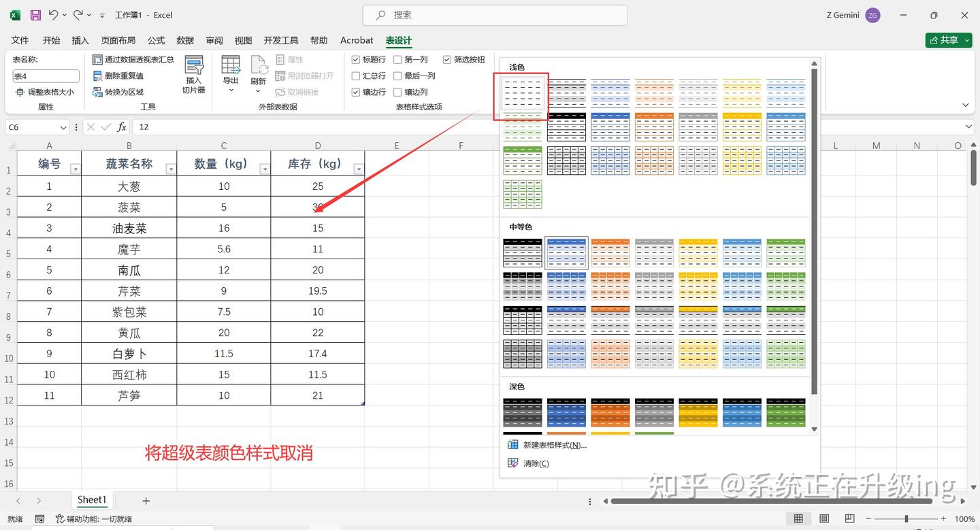Click 清除 to clear the table style
980x530 pixels.
coord(536,463)
